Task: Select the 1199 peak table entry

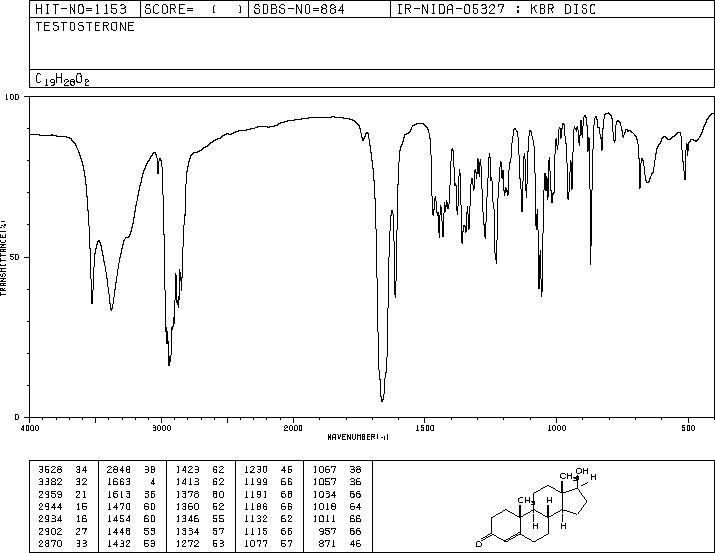Action: click(x=268, y=482)
